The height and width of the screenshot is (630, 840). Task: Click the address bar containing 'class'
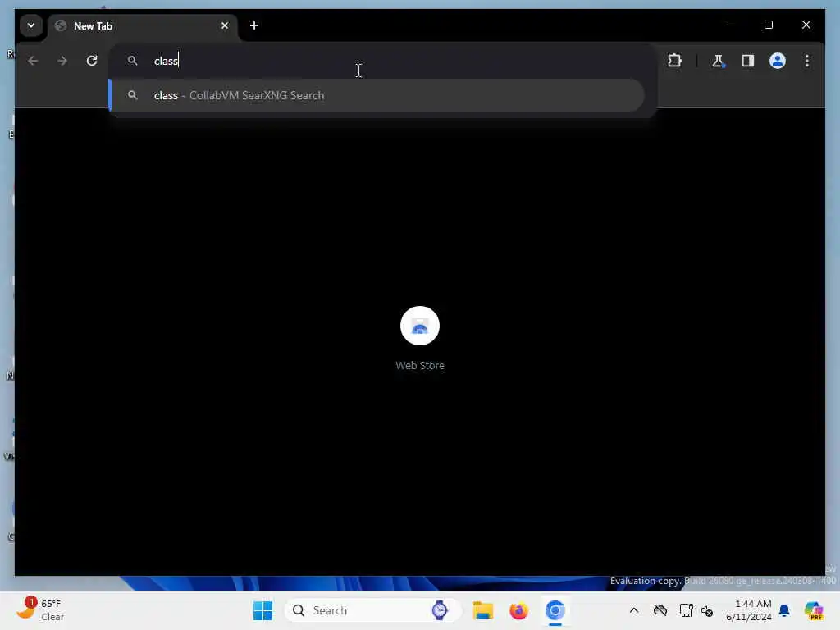click(x=382, y=61)
